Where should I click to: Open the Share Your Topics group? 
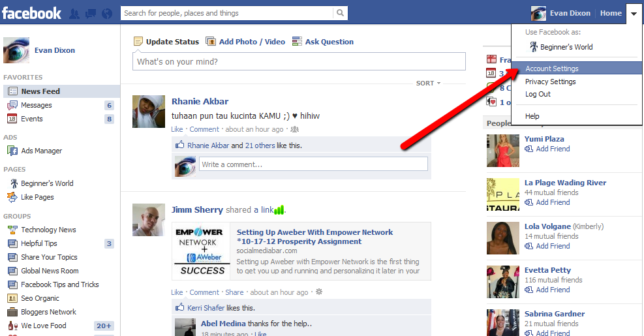coord(49,257)
